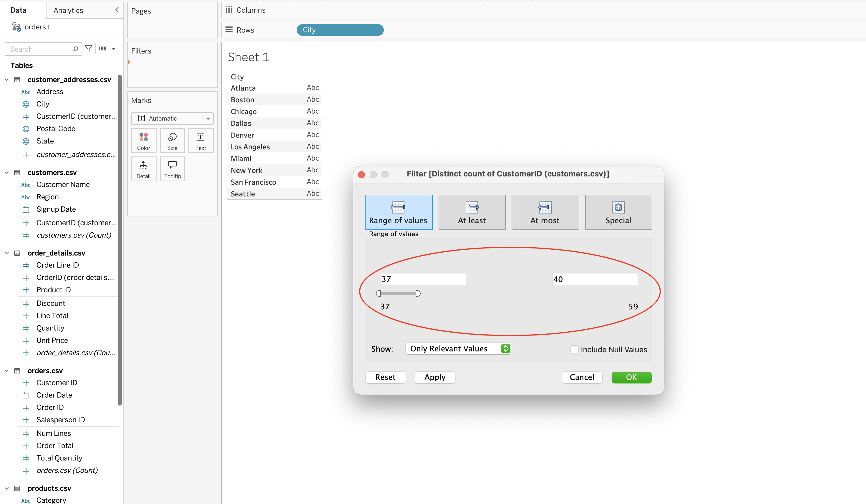Click the right range slider handle
The height and width of the screenshot is (504, 866).
point(417,293)
